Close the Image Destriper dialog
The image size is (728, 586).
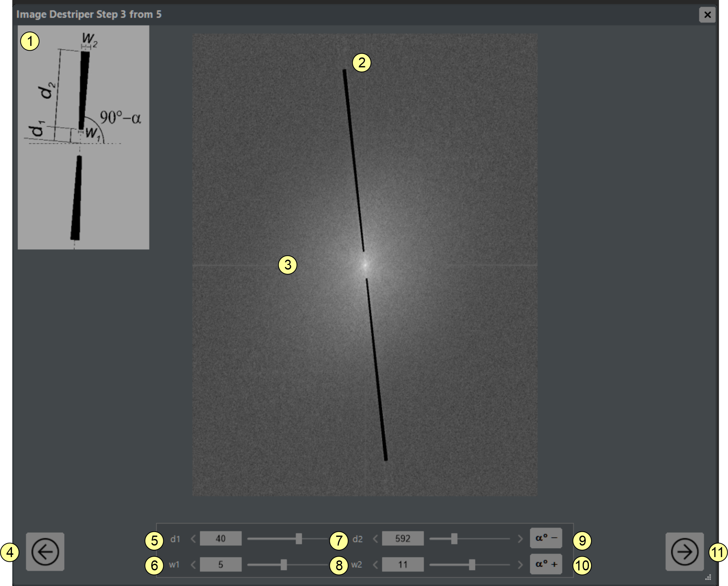coord(707,15)
